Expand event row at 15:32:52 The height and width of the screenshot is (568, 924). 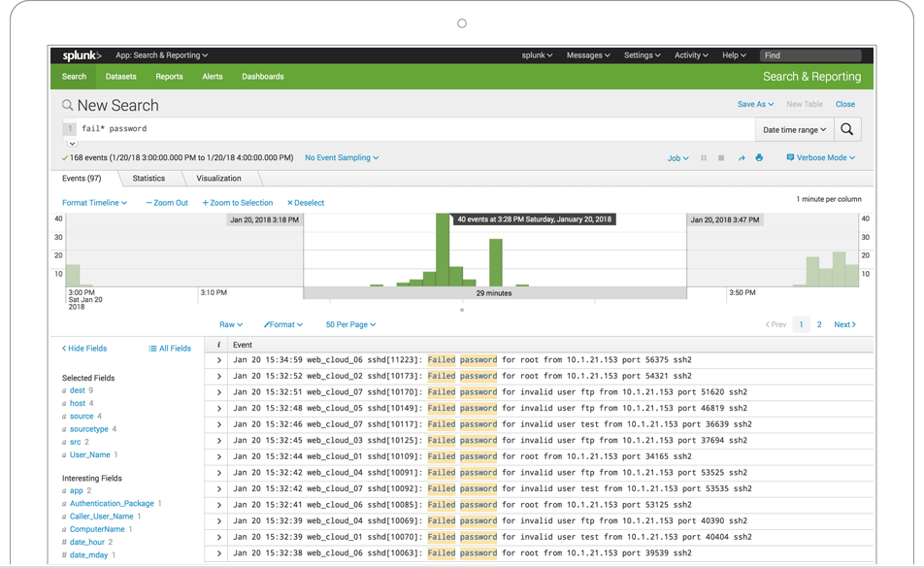pyautogui.click(x=218, y=376)
